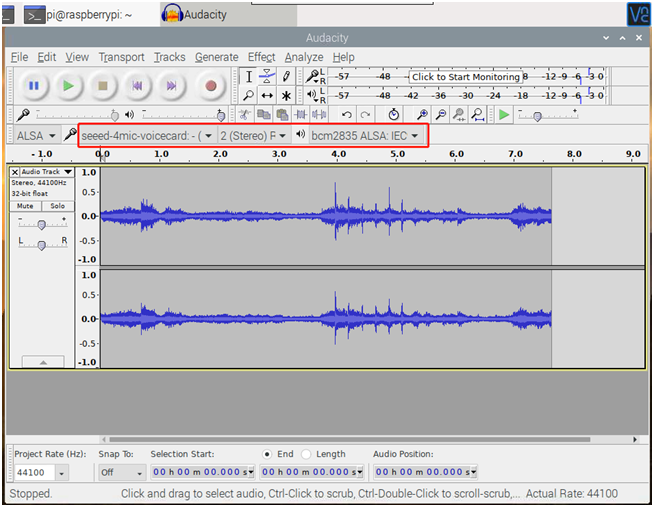Click the Pause transport button
The width and height of the screenshot is (654, 507).
point(34,86)
